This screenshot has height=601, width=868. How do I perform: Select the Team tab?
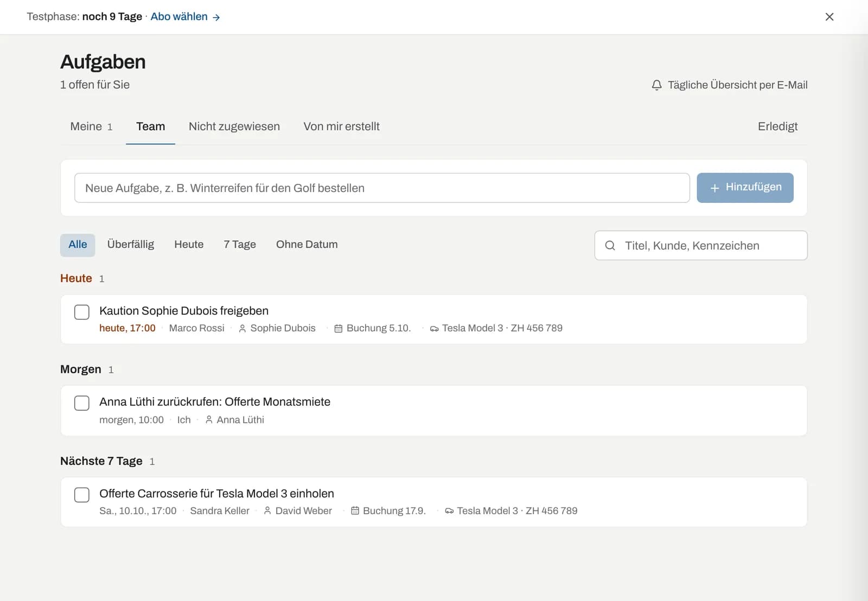coord(150,126)
